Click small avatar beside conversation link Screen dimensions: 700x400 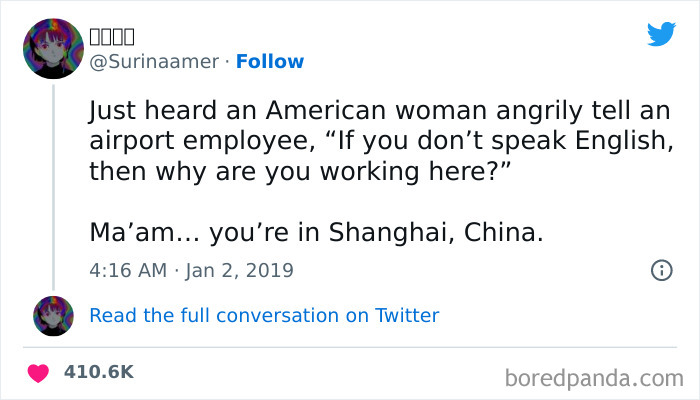pos(53,315)
